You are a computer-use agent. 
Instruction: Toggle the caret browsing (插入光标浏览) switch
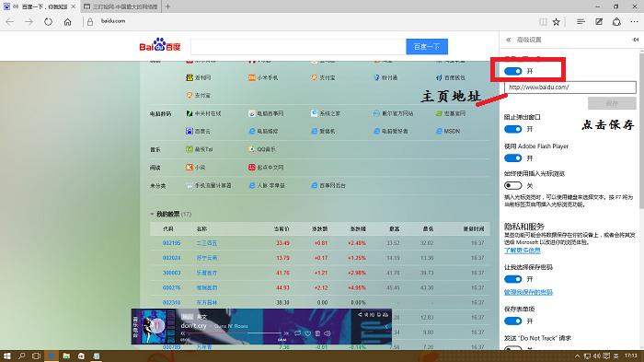513,185
